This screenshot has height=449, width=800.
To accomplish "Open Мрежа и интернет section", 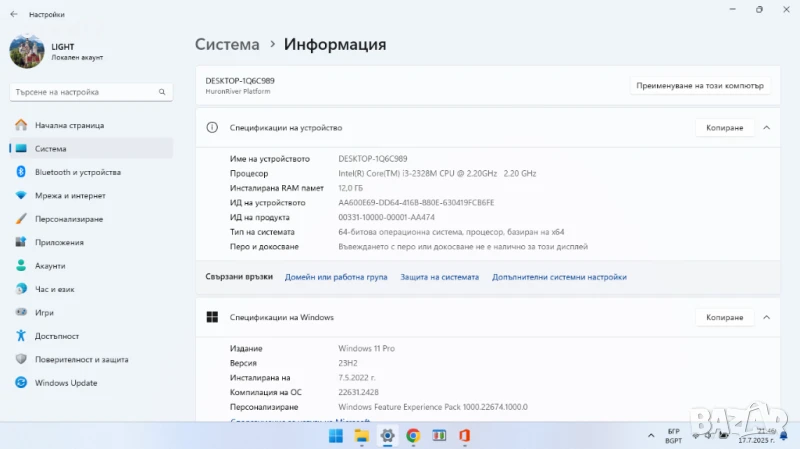I will [69, 196].
